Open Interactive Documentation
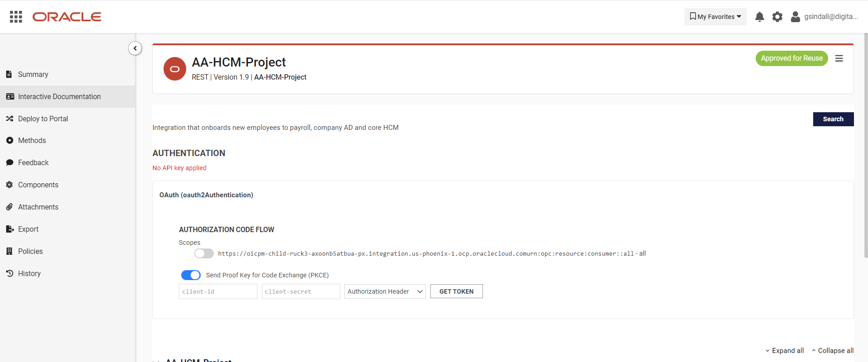Viewport: 868px width, 362px height. [x=68, y=96]
